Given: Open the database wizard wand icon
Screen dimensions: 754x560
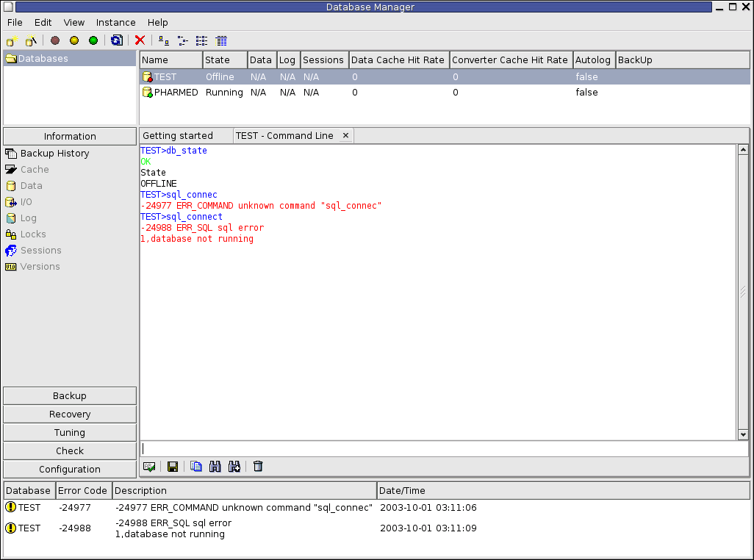Looking at the screenshot, I should point(31,40).
